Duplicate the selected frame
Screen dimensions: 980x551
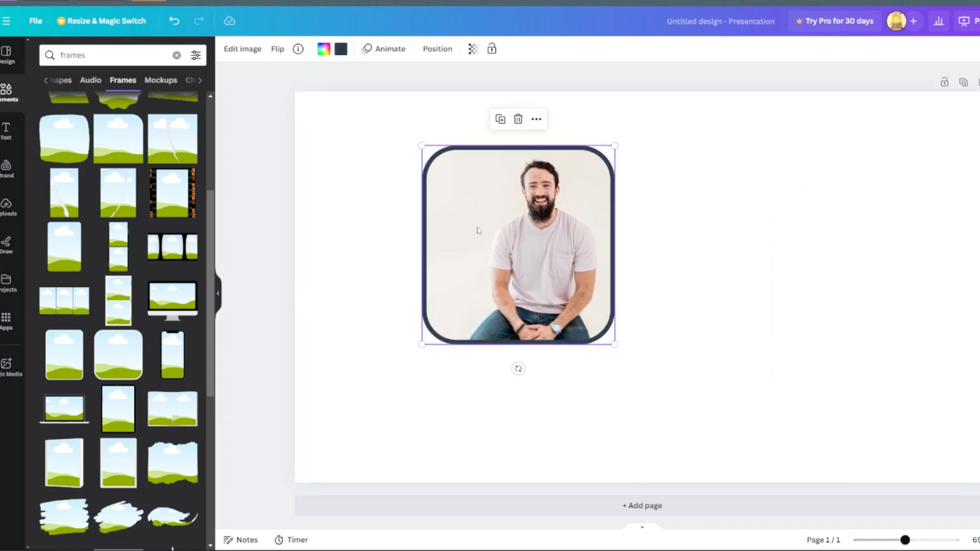point(500,119)
